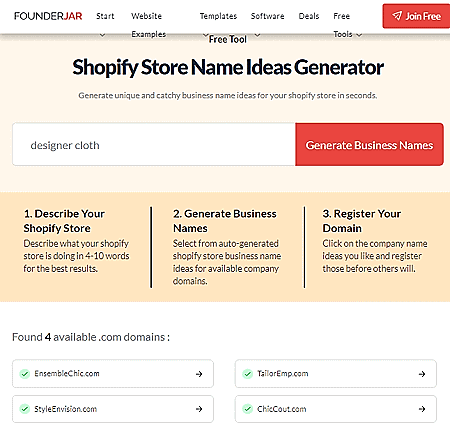
Task: Click the paper plane icon in Join Free
Action: (397, 16)
